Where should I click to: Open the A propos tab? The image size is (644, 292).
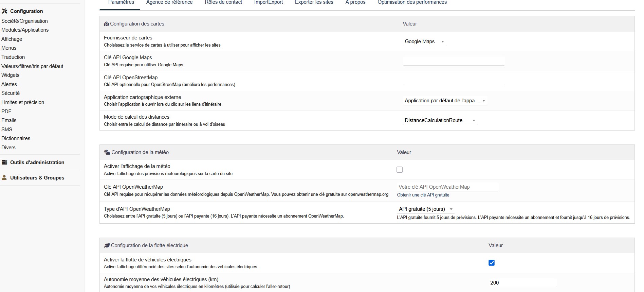coord(355,2)
